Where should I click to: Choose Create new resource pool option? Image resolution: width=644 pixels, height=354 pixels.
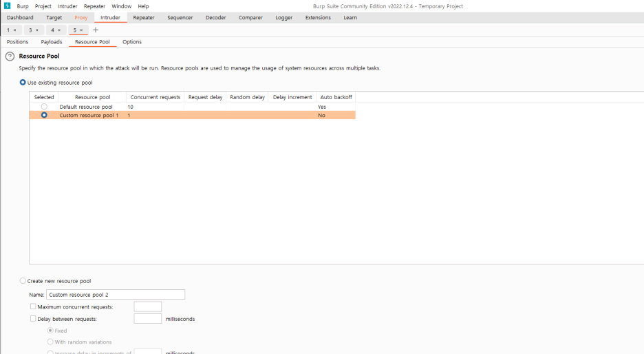(23, 281)
